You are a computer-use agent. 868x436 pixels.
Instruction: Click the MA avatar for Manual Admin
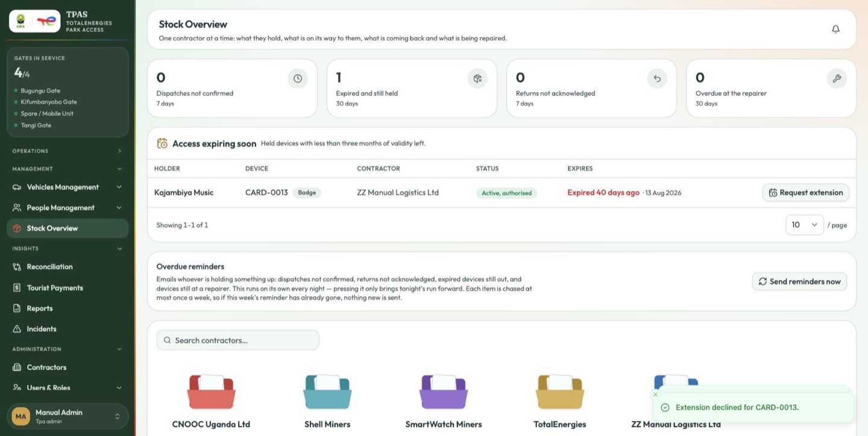21,417
